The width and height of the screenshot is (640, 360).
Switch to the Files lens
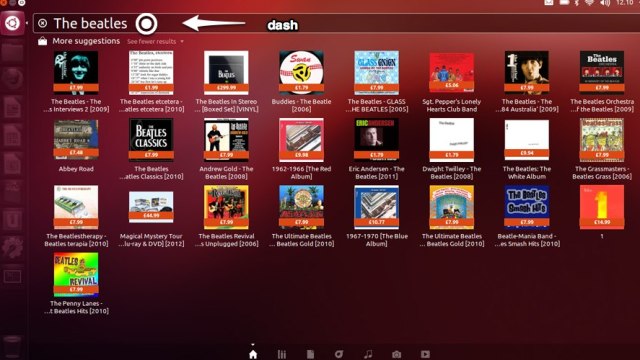tap(310, 354)
